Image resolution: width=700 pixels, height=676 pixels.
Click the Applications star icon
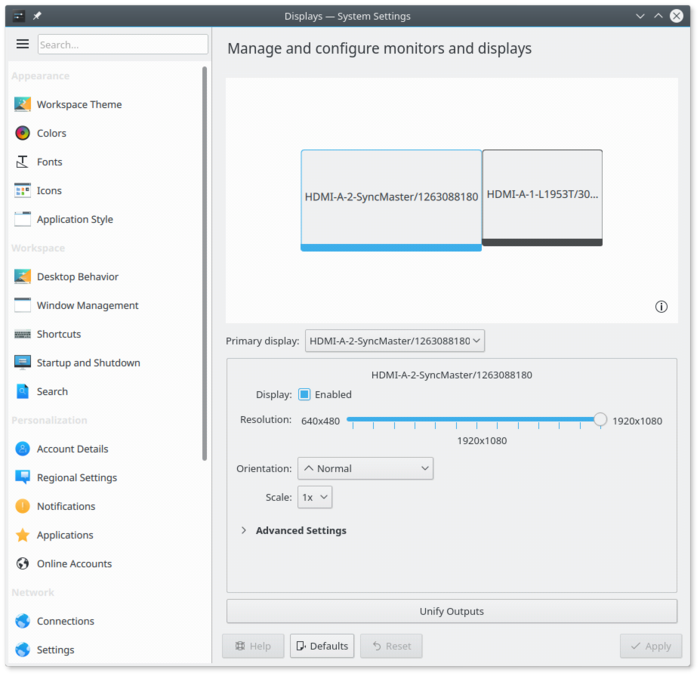tap(22, 535)
